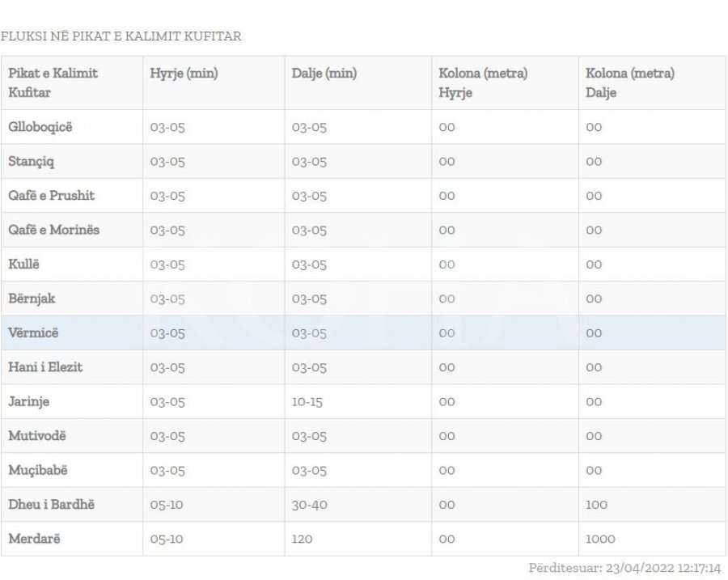Click the highlighted Vërmicë row name

pyautogui.click(x=33, y=332)
